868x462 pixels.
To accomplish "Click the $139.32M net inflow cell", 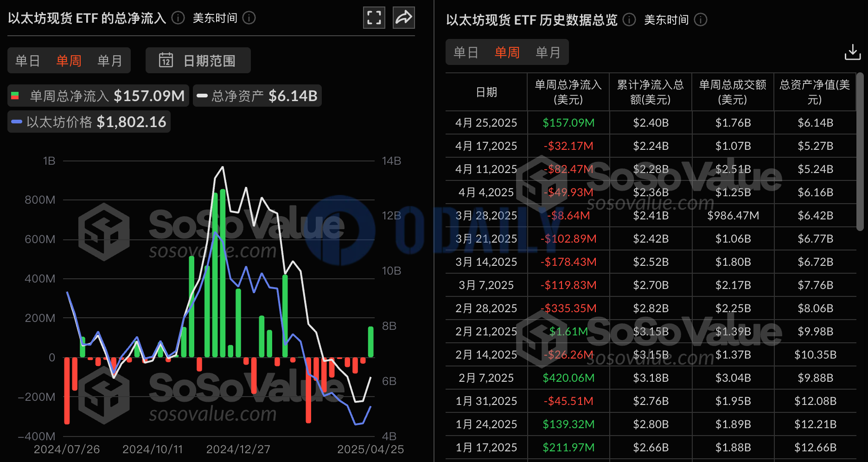I will 568,424.
